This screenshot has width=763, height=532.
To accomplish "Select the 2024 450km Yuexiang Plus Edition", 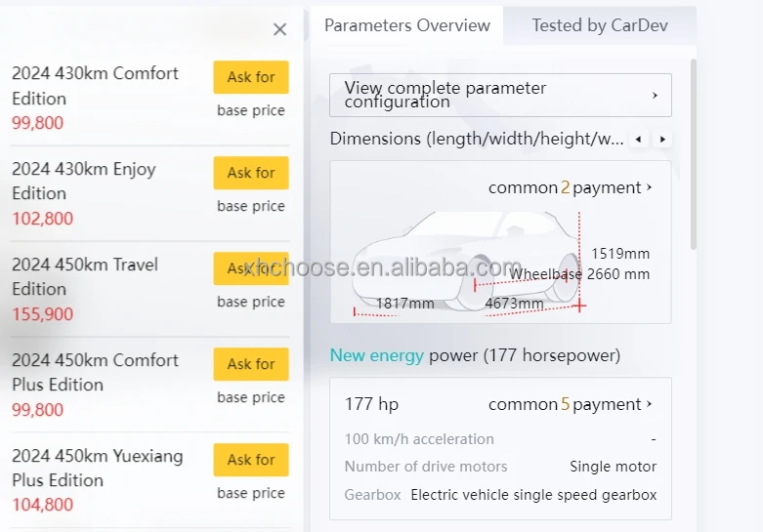I will coord(97,468).
